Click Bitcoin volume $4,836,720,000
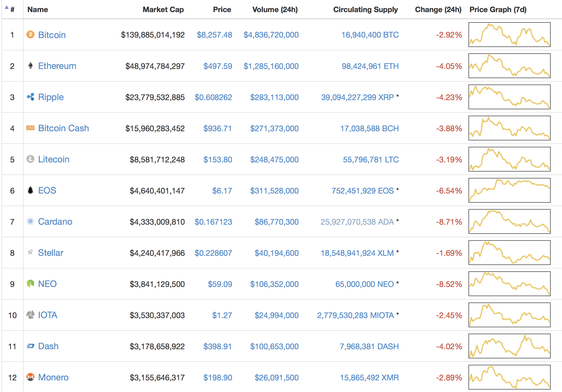Viewport: 562px width, 392px height. (271, 35)
